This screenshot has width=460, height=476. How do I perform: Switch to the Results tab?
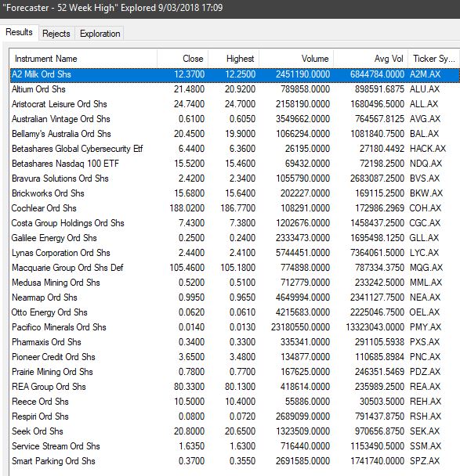(x=19, y=32)
